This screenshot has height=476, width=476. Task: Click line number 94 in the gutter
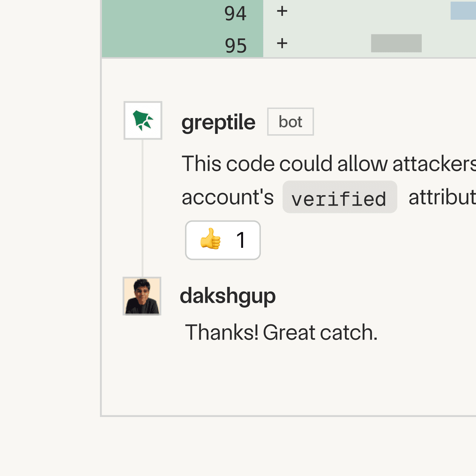click(x=236, y=13)
